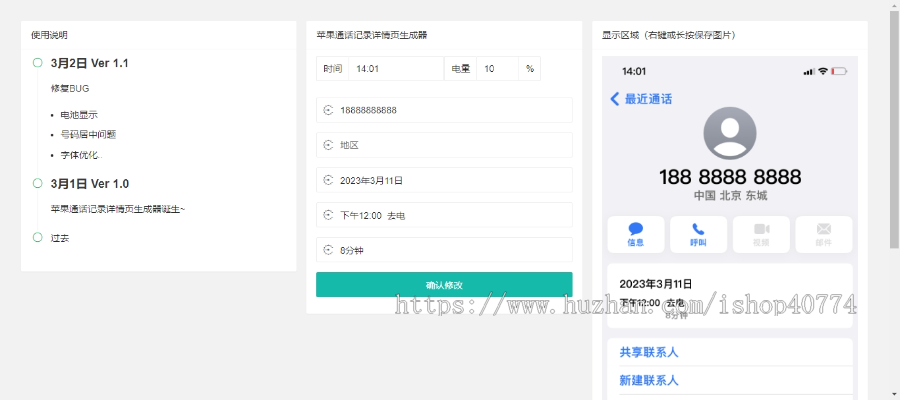Tap the 共享联系人 link

(649, 352)
